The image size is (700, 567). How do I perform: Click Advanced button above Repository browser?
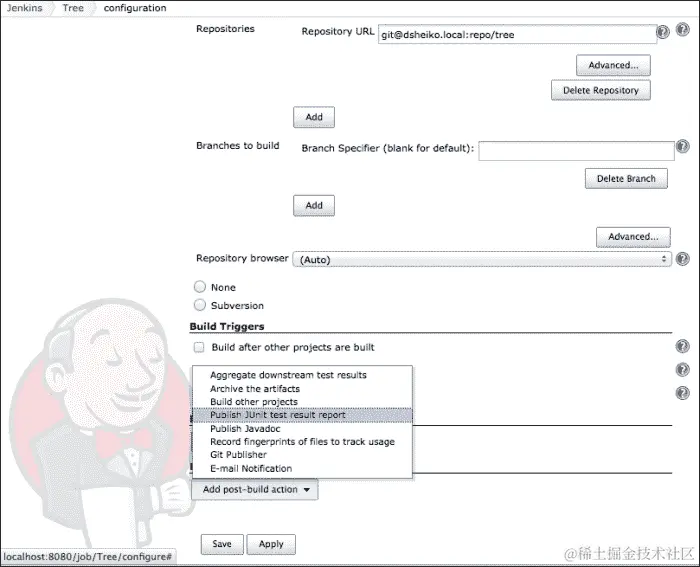tap(633, 237)
